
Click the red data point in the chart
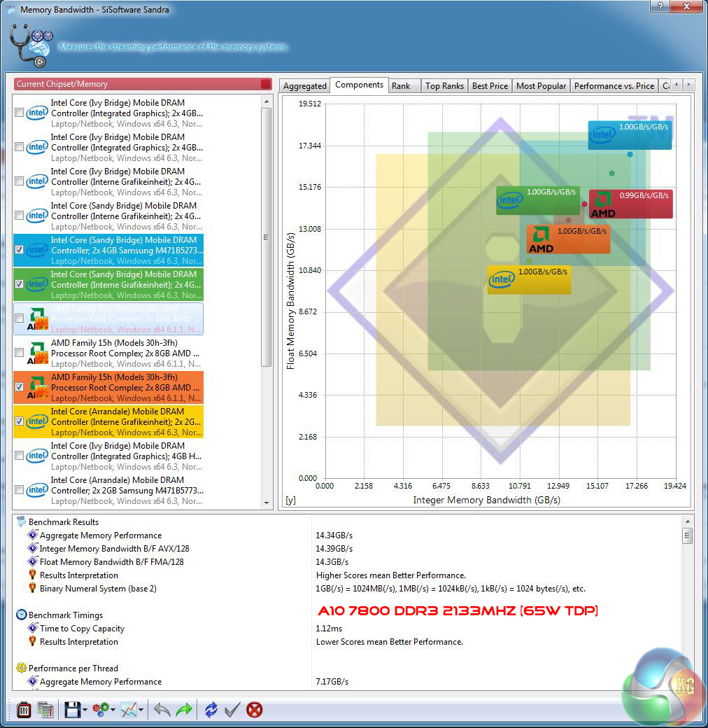tap(584, 204)
